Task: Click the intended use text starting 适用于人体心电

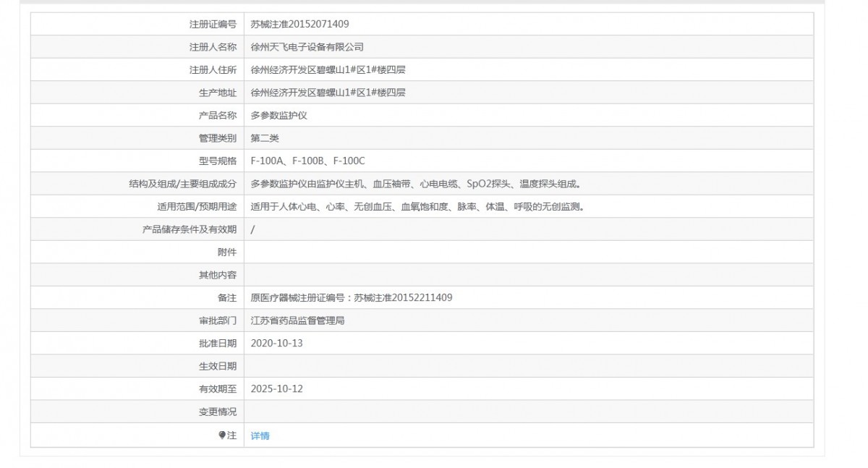Action: [417, 206]
